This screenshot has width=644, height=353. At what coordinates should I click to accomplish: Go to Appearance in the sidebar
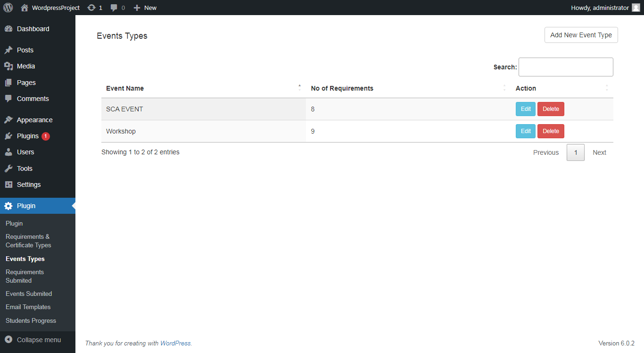pyautogui.click(x=34, y=120)
